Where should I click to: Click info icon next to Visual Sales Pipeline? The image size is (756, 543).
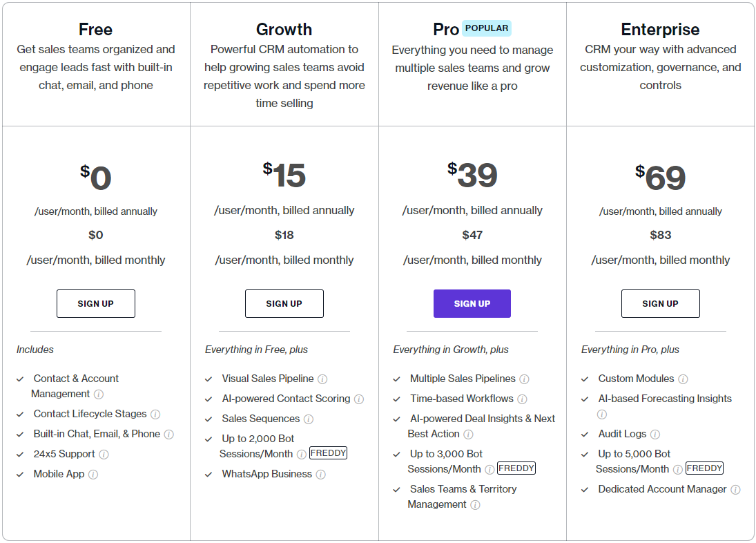coord(322,379)
